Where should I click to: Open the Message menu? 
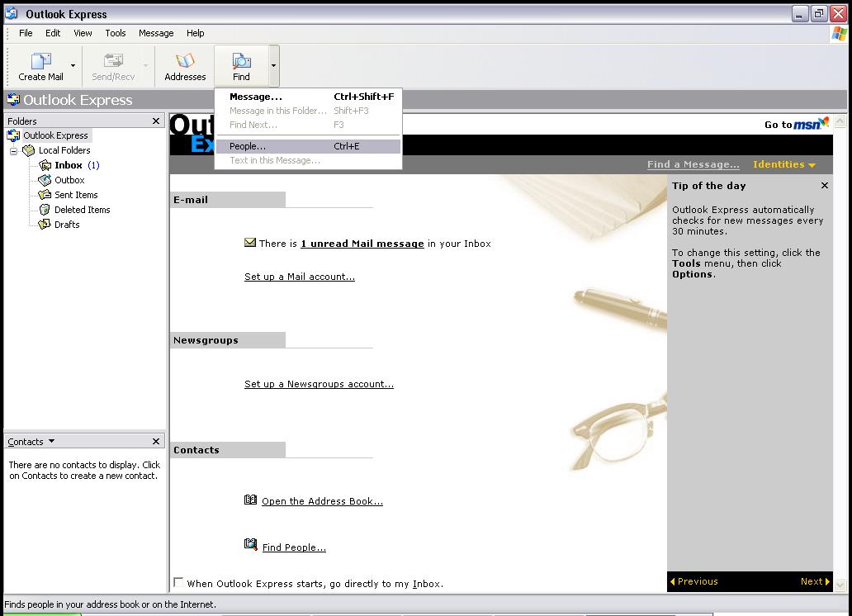point(156,33)
